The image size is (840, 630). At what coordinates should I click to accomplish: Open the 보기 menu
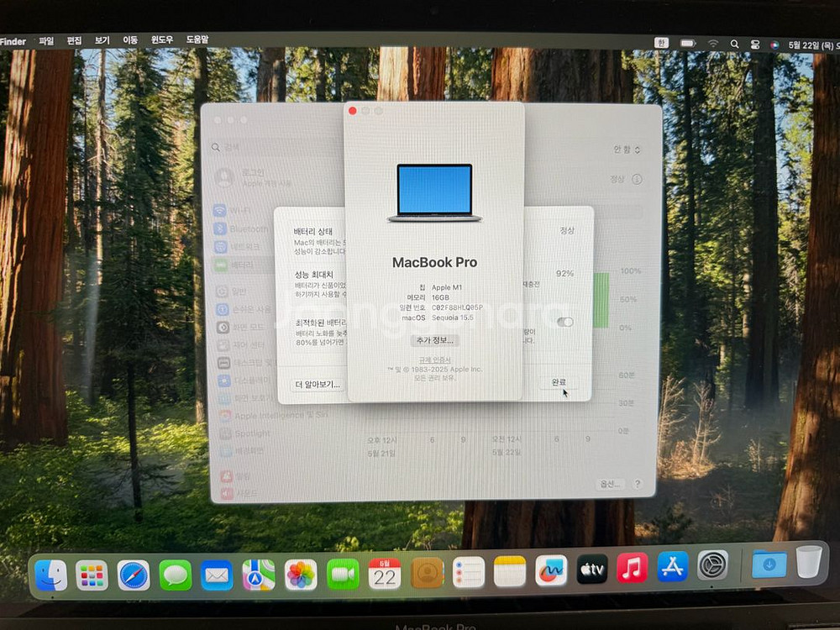102,40
